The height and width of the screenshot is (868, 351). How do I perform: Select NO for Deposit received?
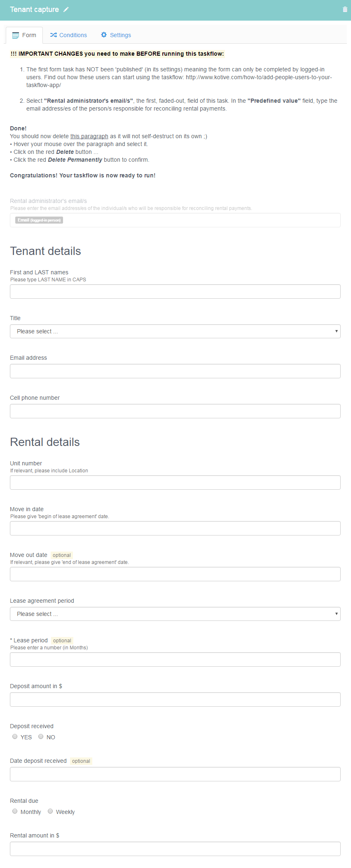(x=41, y=736)
